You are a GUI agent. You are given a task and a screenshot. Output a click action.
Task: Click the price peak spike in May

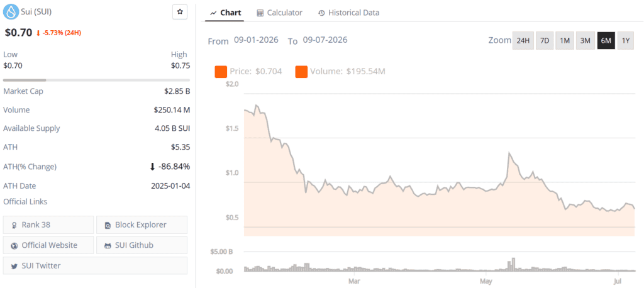(x=509, y=153)
